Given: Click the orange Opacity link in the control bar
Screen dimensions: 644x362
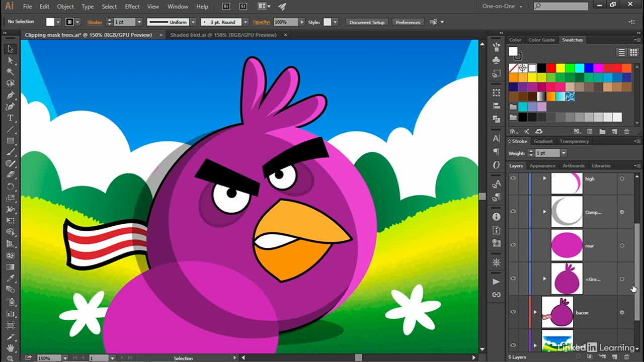Looking at the screenshot, I should pyautogui.click(x=262, y=22).
